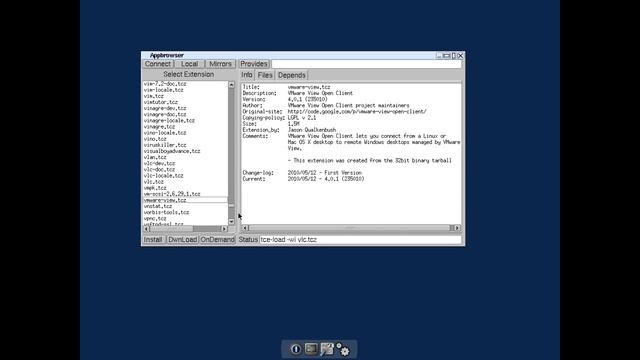Screen dimensions: 640x360
Task: Open the Editor notepad icon in dock
Action: point(327,349)
